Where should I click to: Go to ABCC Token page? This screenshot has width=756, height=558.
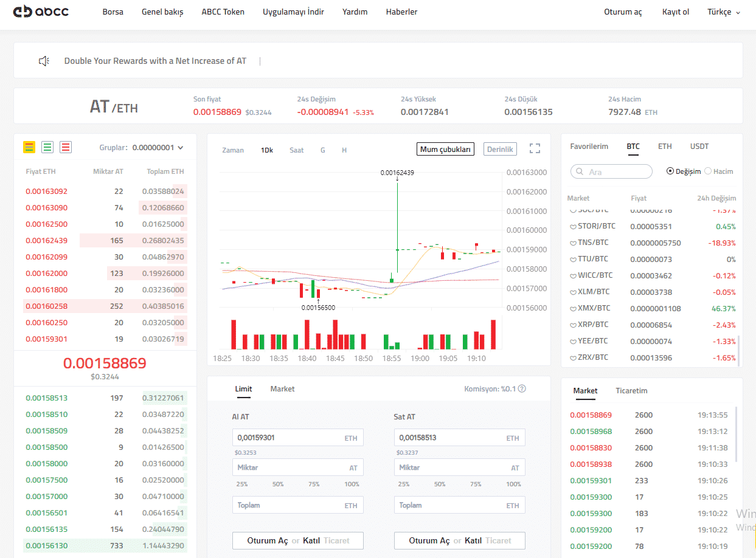click(x=223, y=12)
